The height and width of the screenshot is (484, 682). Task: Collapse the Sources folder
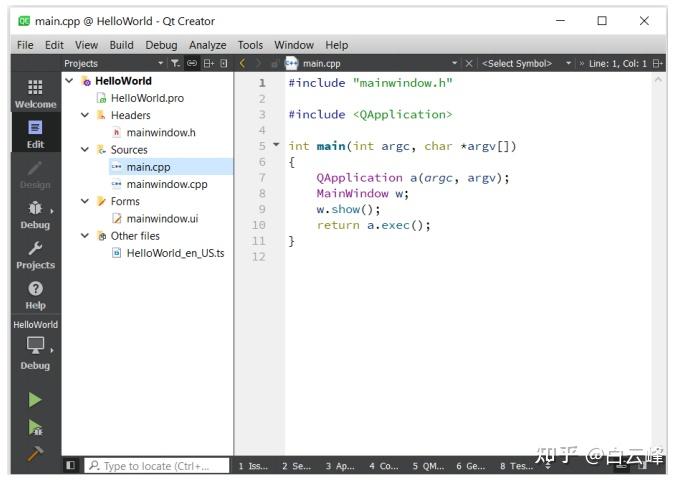click(85, 149)
